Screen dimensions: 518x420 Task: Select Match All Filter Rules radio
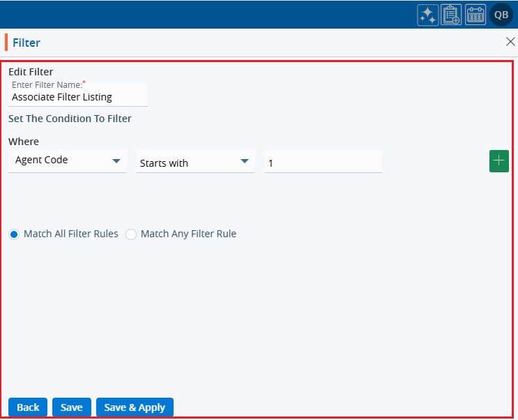[x=14, y=234]
